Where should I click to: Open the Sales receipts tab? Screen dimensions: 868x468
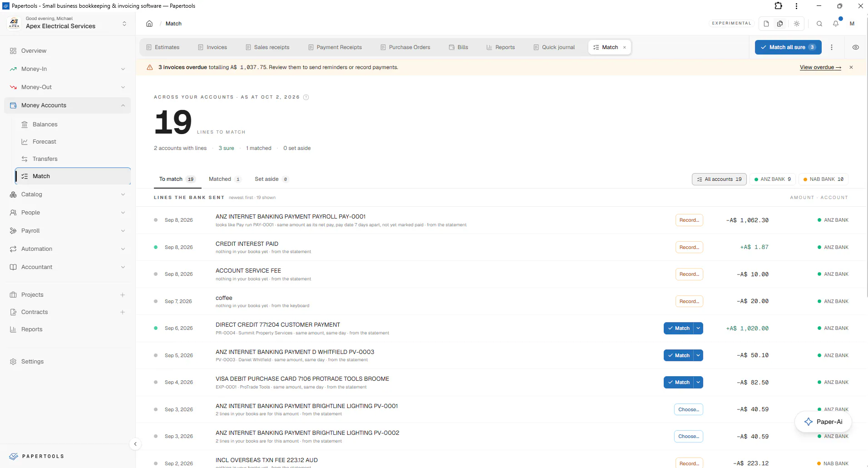(267, 47)
